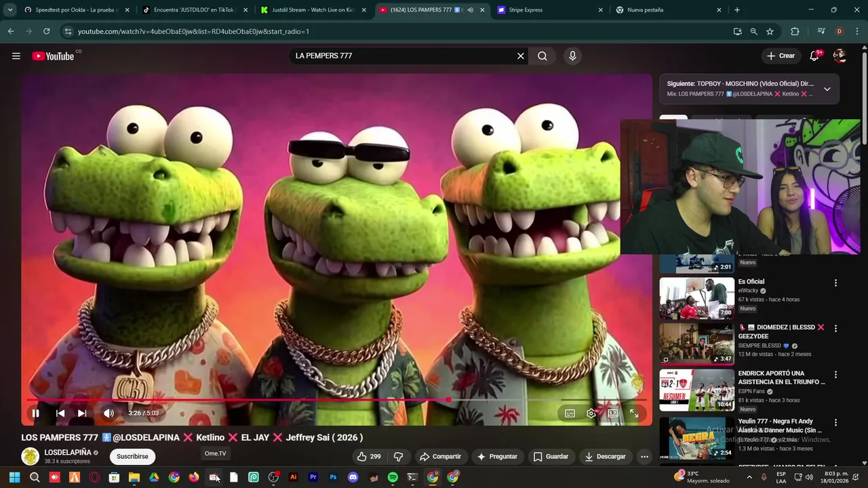Open Windows Start menu
The image size is (868, 488).
click(x=14, y=477)
